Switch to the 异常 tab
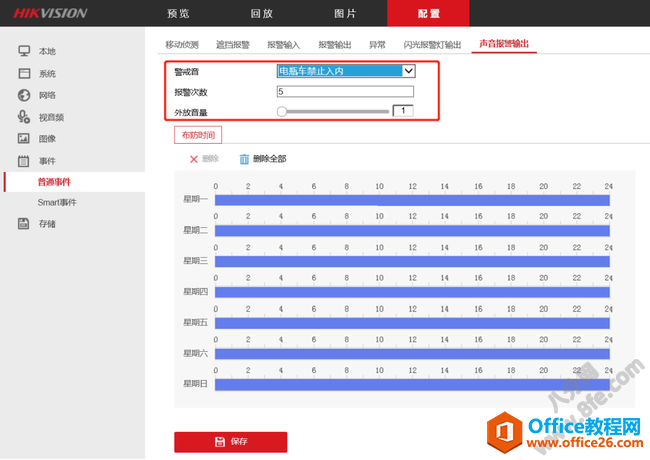 (x=377, y=44)
